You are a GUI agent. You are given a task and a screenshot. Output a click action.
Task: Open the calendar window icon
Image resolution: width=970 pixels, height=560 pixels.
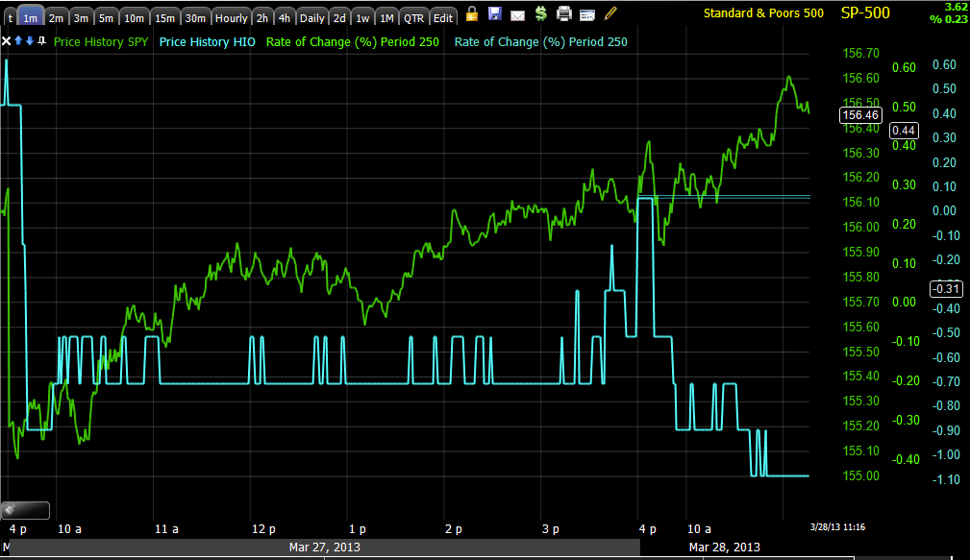click(587, 14)
